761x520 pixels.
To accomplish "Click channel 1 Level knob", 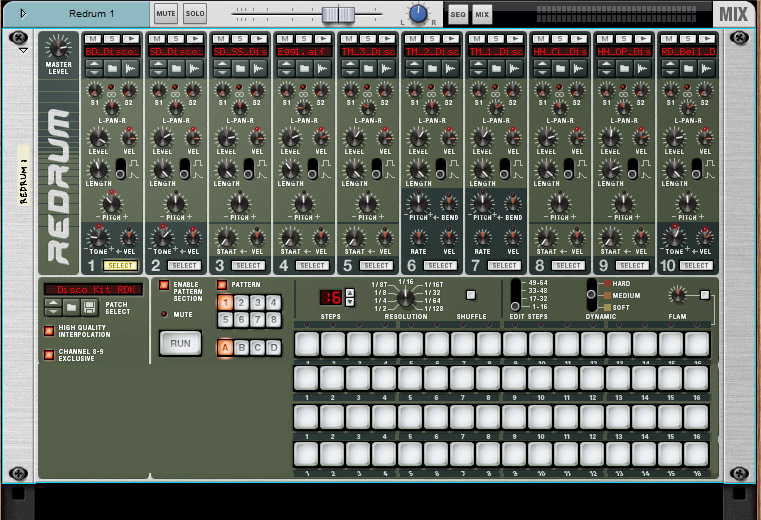I will pos(98,138).
